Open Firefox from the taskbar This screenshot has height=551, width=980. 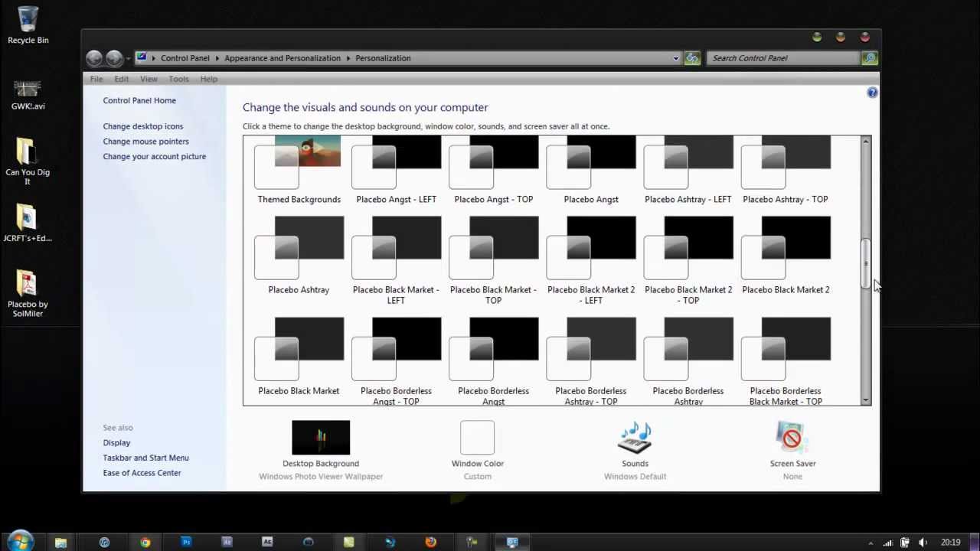point(431,543)
